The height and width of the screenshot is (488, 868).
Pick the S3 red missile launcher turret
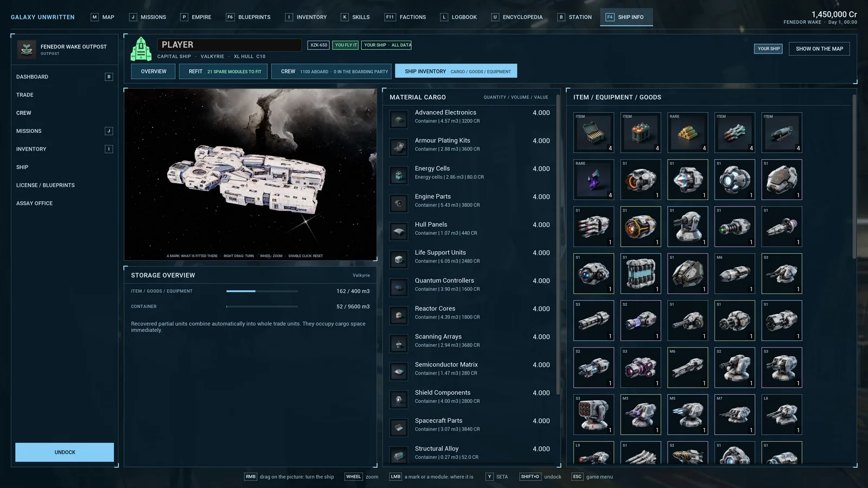[x=594, y=415]
